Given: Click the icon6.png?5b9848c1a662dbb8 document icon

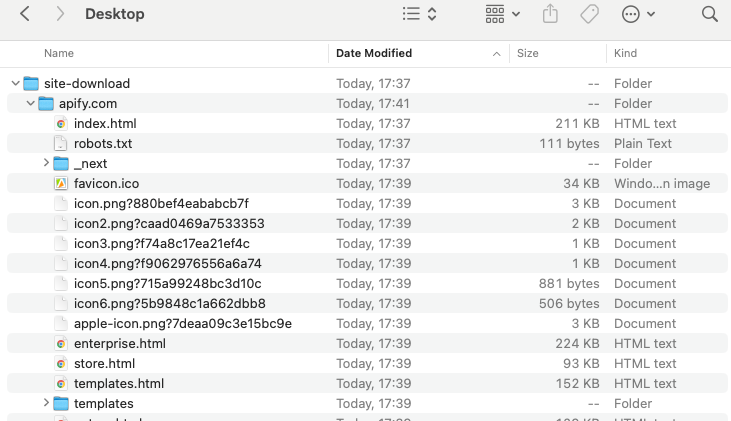Looking at the screenshot, I should coord(61,304).
